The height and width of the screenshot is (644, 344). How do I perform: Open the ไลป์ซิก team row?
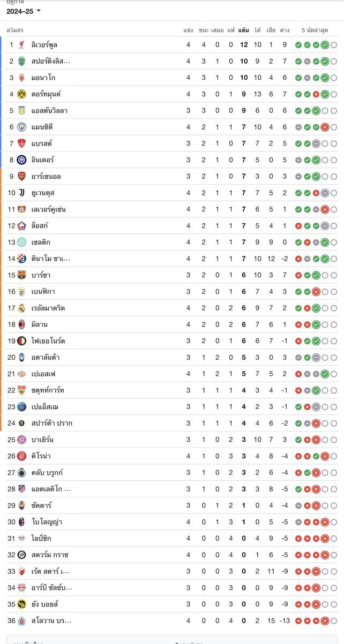(172, 539)
